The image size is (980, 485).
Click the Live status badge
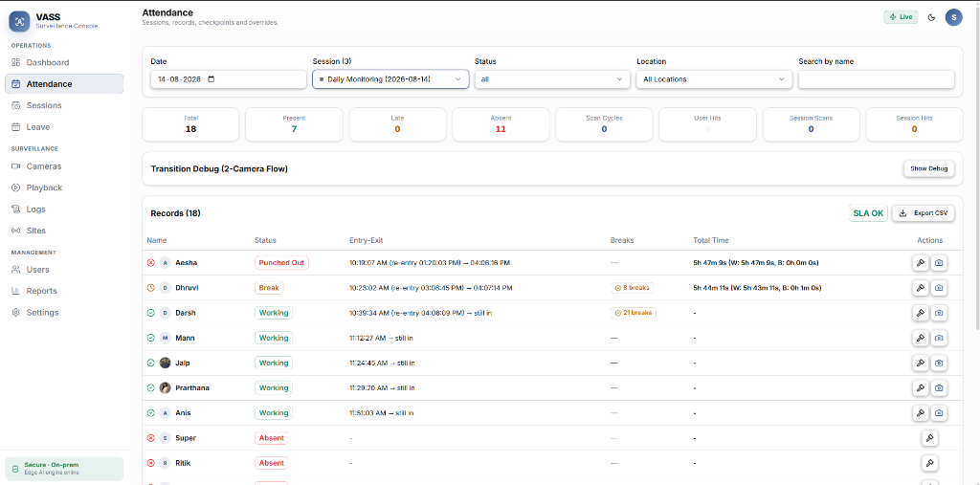pyautogui.click(x=901, y=17)
